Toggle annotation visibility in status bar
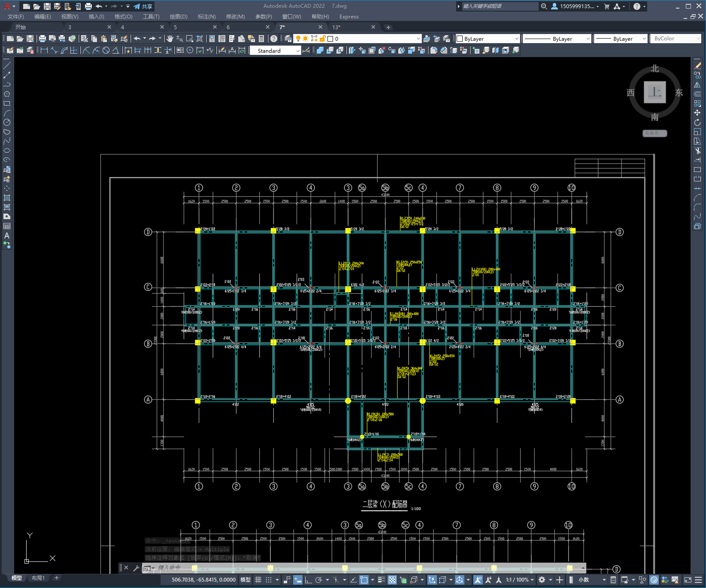 [x=478, y=580]
